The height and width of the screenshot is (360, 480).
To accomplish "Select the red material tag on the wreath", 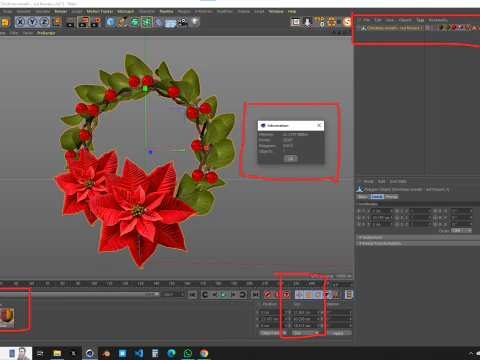I will [x=454, y=28].
